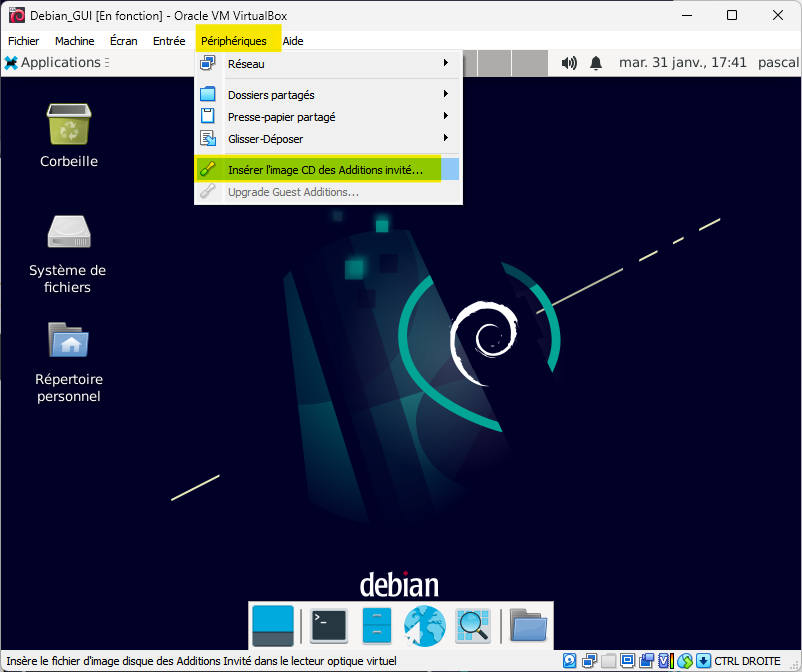The height and width of the screenshot is (672, 802).
Task: Click the volume speaker icon in the panel
Action: tap(569, 63)
